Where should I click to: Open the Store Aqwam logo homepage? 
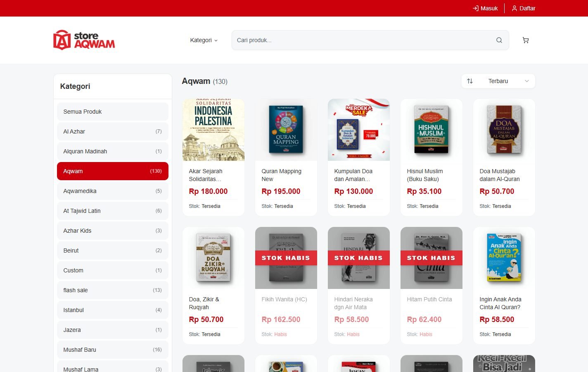pyautogui.click(x=84, y=40)
